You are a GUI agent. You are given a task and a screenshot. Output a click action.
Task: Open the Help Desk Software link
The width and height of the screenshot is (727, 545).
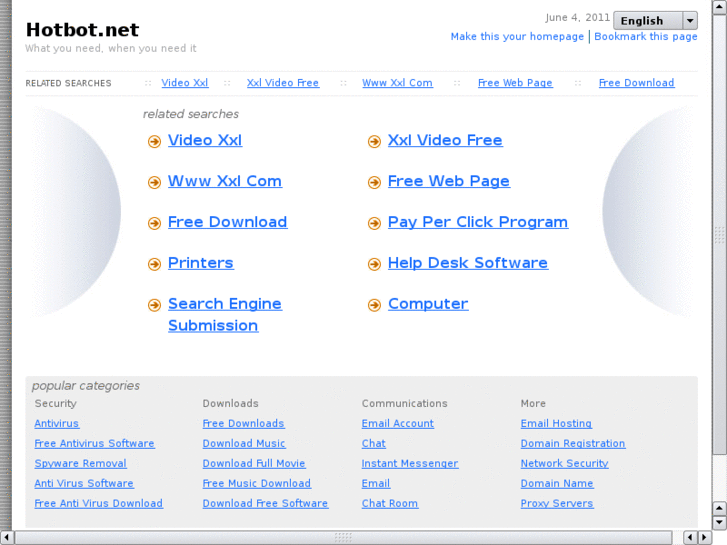click(467, 263)
